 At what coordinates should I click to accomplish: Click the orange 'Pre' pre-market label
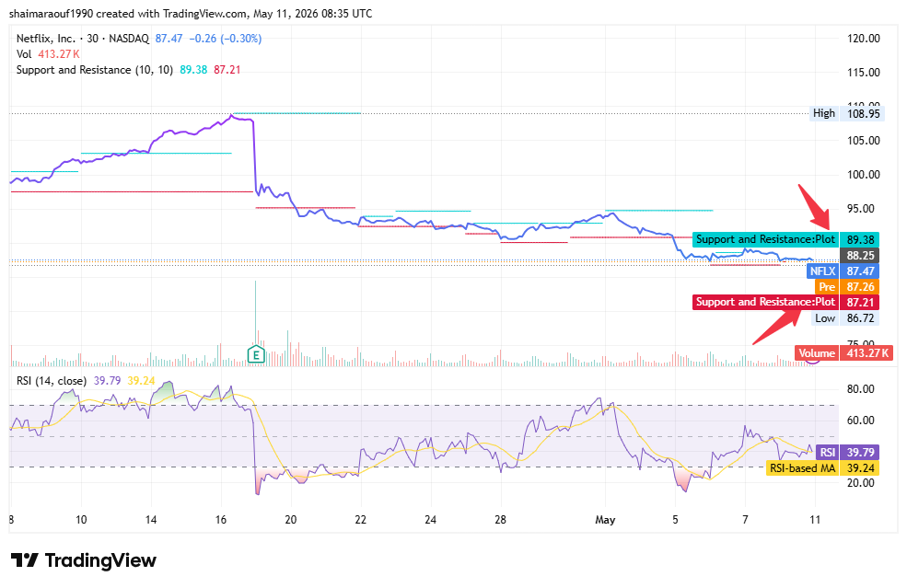click(x=827, y=287)
